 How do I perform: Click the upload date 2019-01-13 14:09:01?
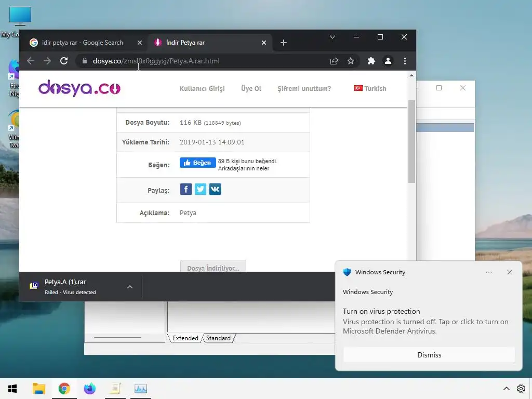click(212, 142)
